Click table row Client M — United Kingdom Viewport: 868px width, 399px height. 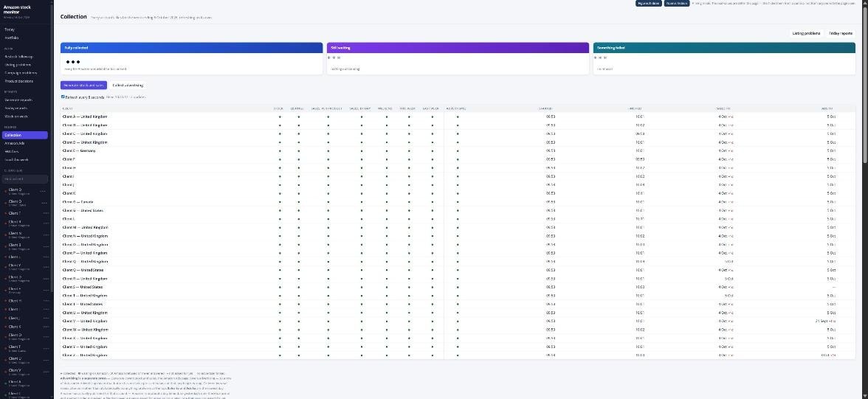(x=458, y=227)
